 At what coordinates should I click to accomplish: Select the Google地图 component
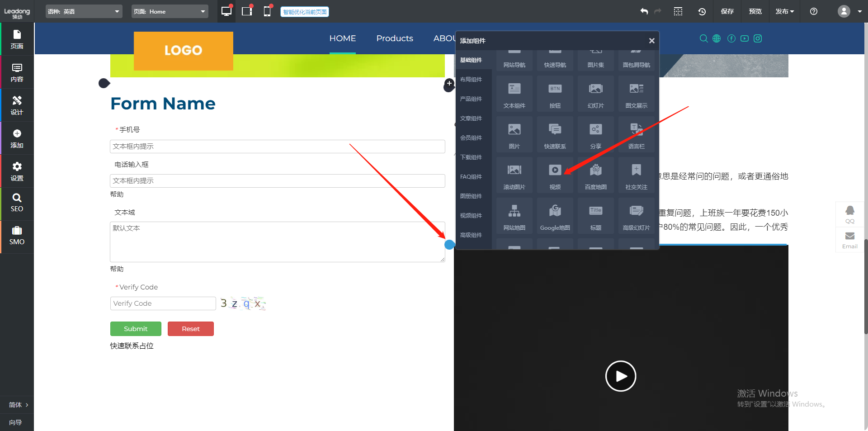[x=555, y=216]
